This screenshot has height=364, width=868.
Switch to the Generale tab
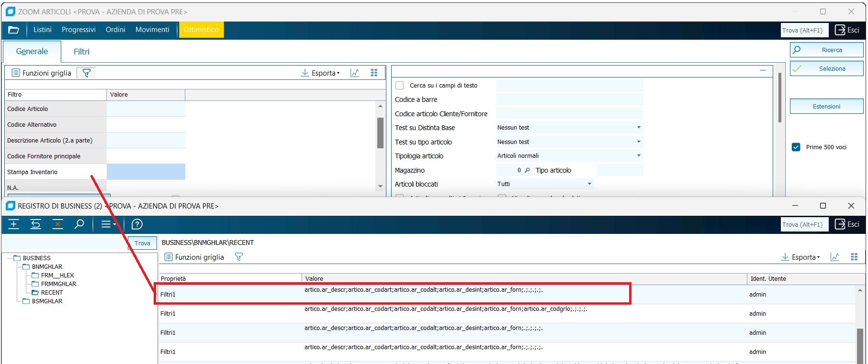[32, 51]
